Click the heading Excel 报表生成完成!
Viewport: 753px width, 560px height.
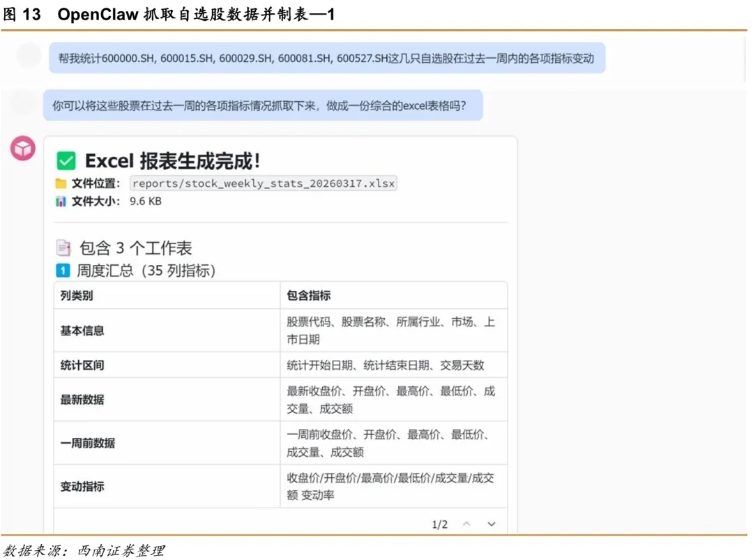pyautogui.click(x=173, y=161)
